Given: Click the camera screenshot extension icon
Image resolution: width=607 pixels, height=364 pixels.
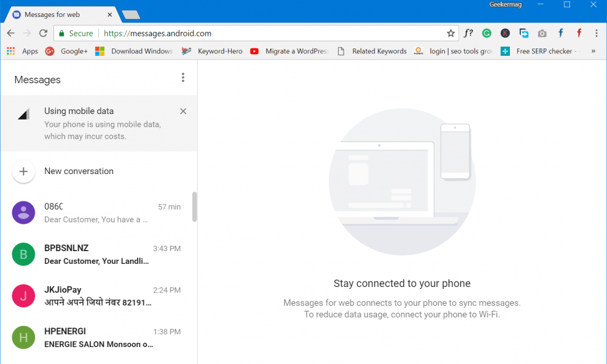Looking at the screenshot, I should (x=542, y=33).
